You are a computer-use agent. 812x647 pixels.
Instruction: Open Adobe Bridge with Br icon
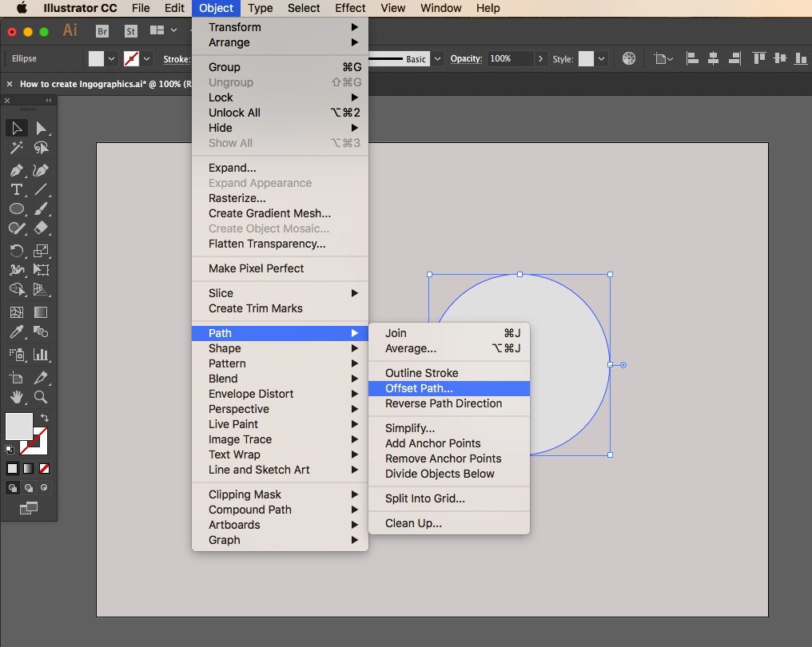click(x=102, y=32)
